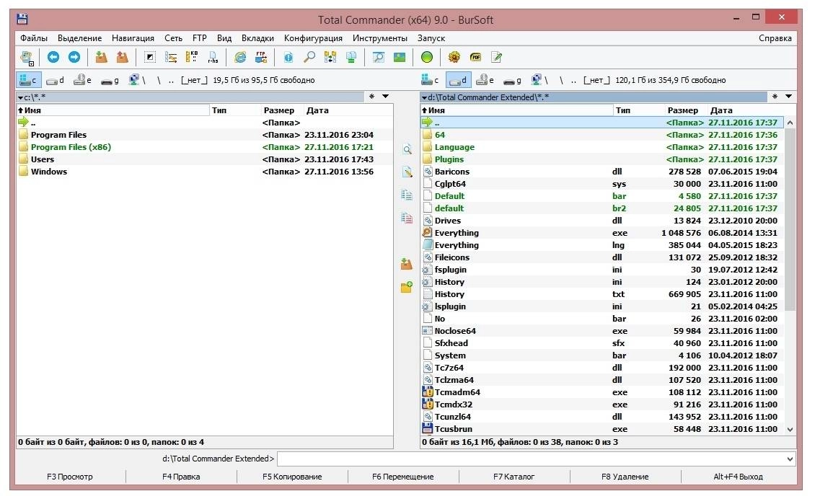
Task: Switch right panel to drive g
Action: coord(513,80)
